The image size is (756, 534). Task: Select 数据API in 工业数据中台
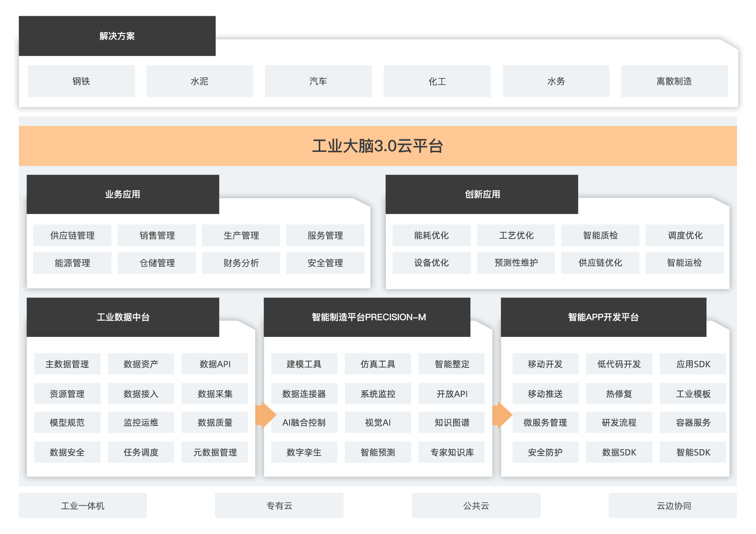point(215,364)
